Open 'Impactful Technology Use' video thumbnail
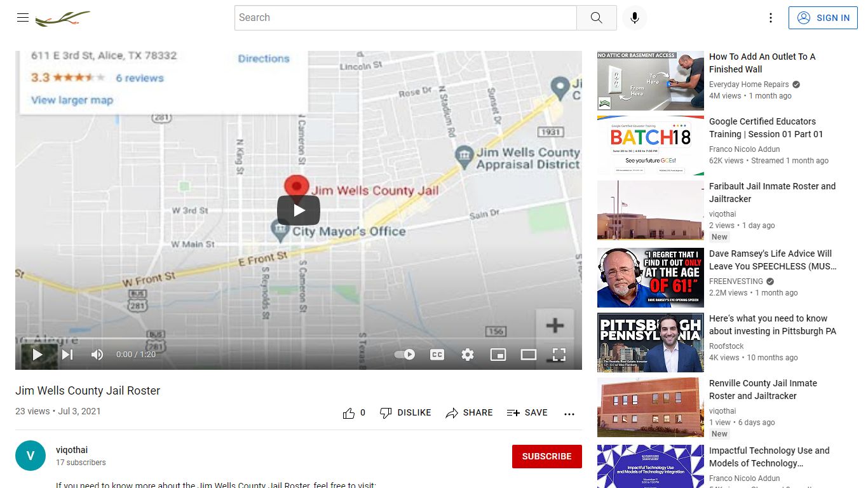 pyautogui.click(x=651, y=466)
